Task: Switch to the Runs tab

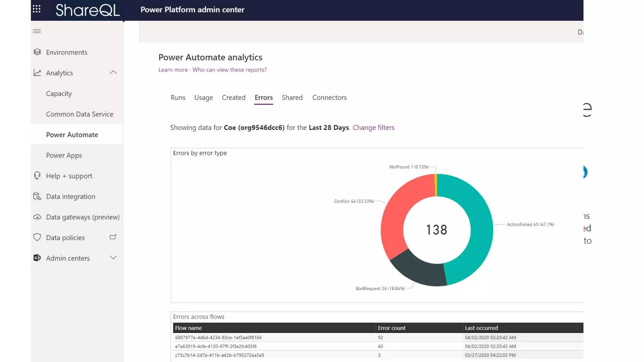Action: click(x=178, y=97)
